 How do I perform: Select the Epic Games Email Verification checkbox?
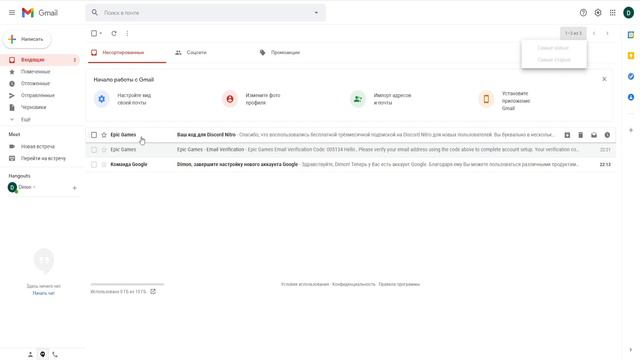[94, 150]
